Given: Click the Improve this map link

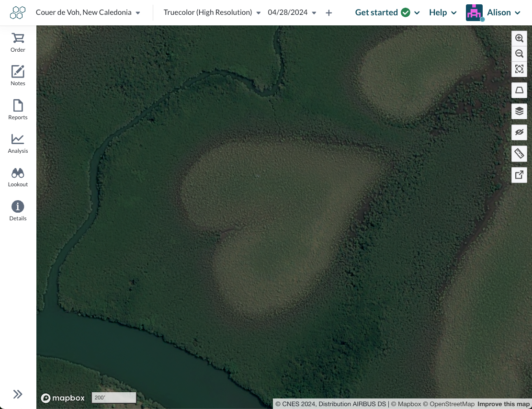Looking at the screenshot, I should coord(503,404).
